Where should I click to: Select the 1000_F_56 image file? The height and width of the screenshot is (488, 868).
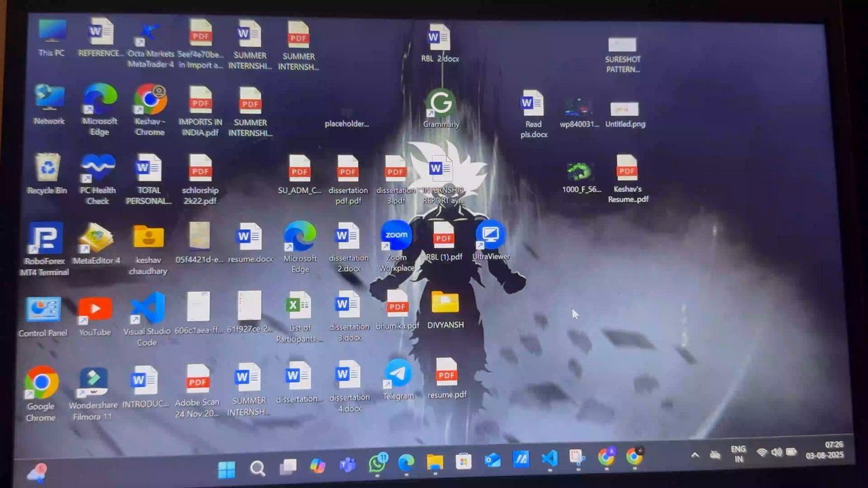coord(581,178)
